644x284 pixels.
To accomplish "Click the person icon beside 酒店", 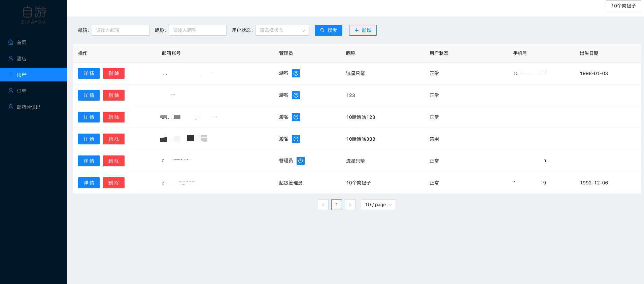I will (11, 58).
